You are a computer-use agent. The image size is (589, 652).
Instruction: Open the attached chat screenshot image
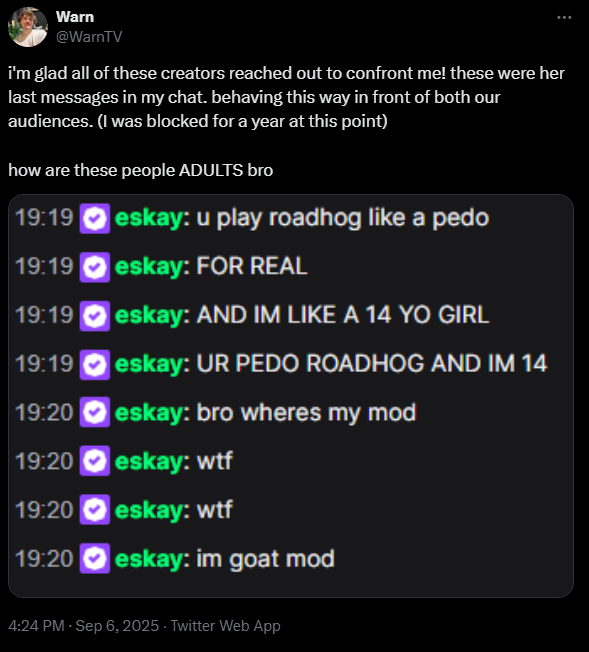(x=291, y=396)
